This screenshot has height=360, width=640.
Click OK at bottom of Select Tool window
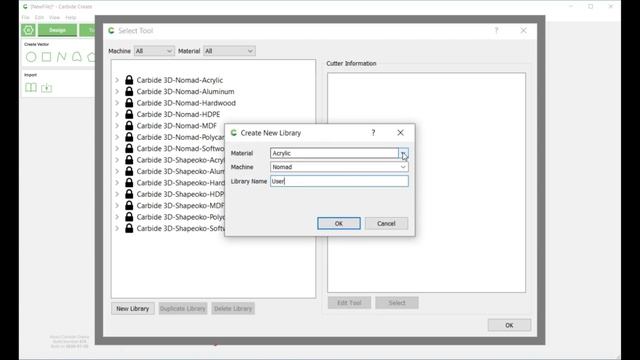pyautogui.click(x=509, y=325)
